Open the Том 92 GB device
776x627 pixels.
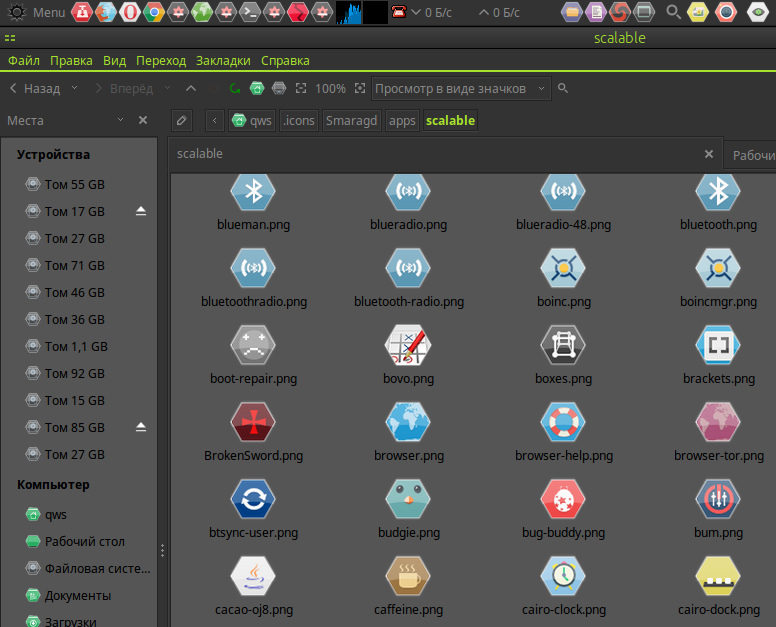tap(65, 374)
